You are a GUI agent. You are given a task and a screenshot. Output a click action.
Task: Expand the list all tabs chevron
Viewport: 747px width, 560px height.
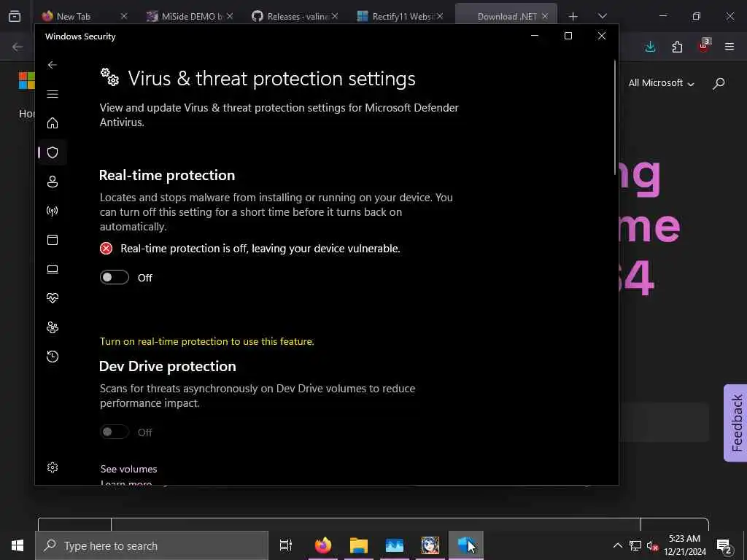pyautogui.click(x=602, y=16)
